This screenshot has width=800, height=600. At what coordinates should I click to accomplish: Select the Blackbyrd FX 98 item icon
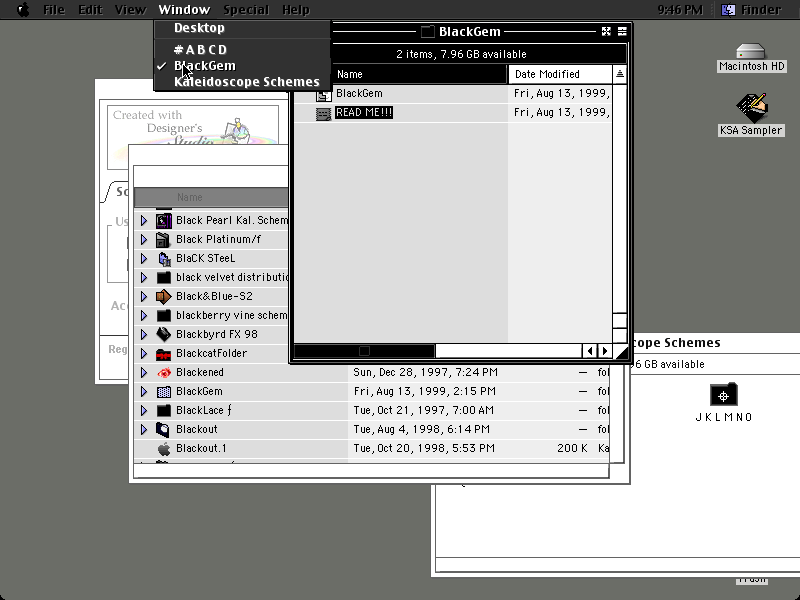(x=164, y=334)
